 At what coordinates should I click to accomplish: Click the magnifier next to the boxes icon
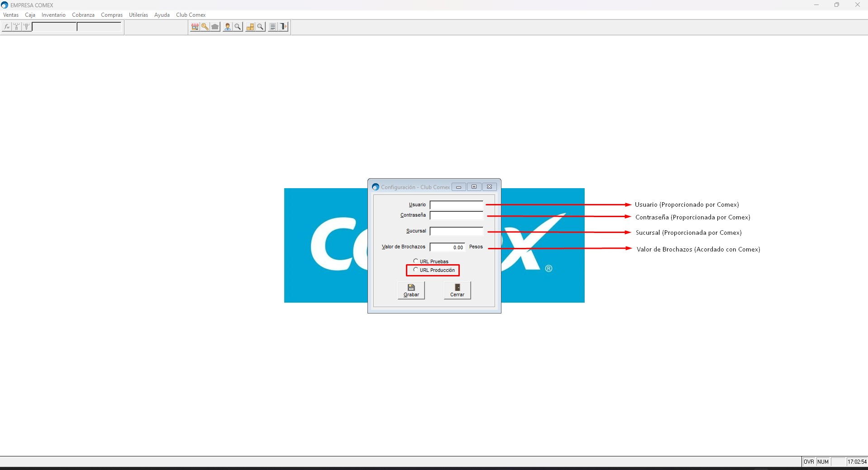(x=260, y=27)
